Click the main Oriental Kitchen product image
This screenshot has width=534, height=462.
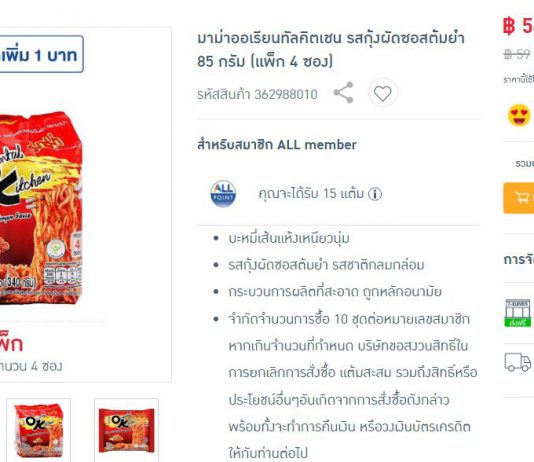[41, 208]
